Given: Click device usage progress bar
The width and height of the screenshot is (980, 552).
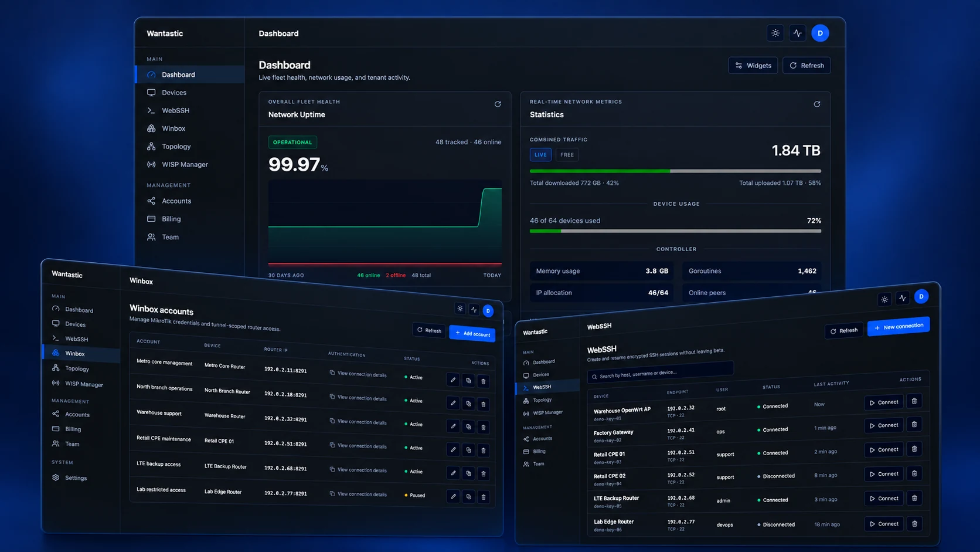Looking at the screenshot, I should pos(675,231).
